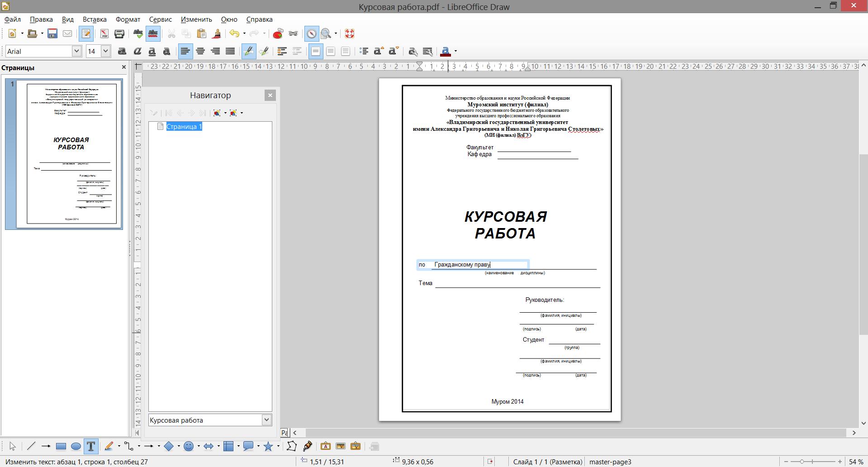
Task: Select the Rectangle drawing tool
Action: (x=61, y=447)
